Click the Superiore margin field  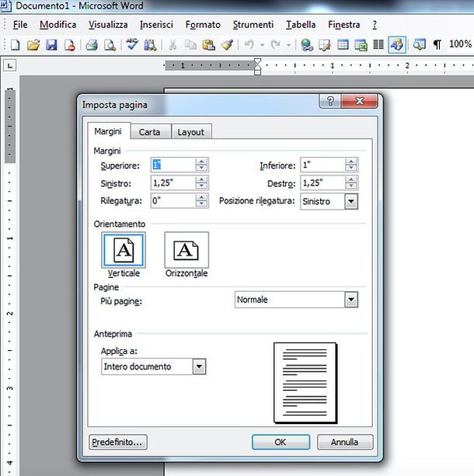coord(173,165)
